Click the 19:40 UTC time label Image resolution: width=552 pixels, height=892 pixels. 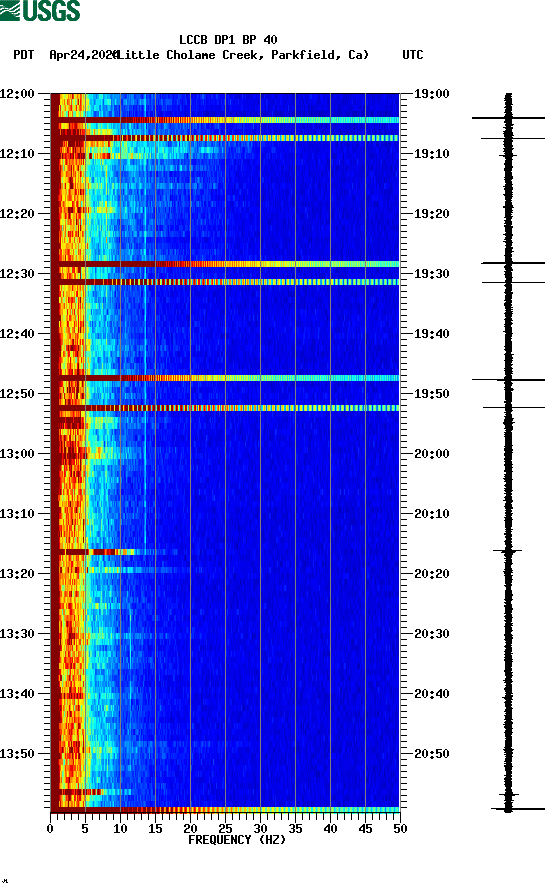(x=432, y=334)
